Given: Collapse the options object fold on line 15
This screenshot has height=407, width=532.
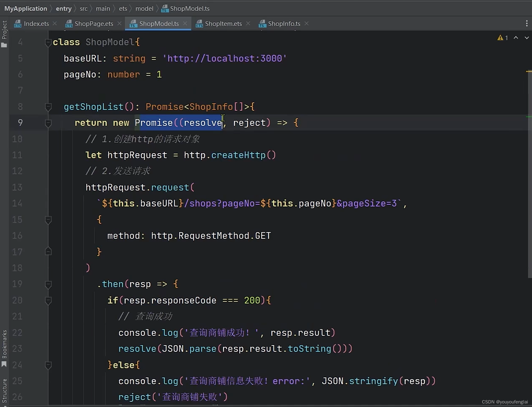Looking at the screenshot, I should point(48,220).
